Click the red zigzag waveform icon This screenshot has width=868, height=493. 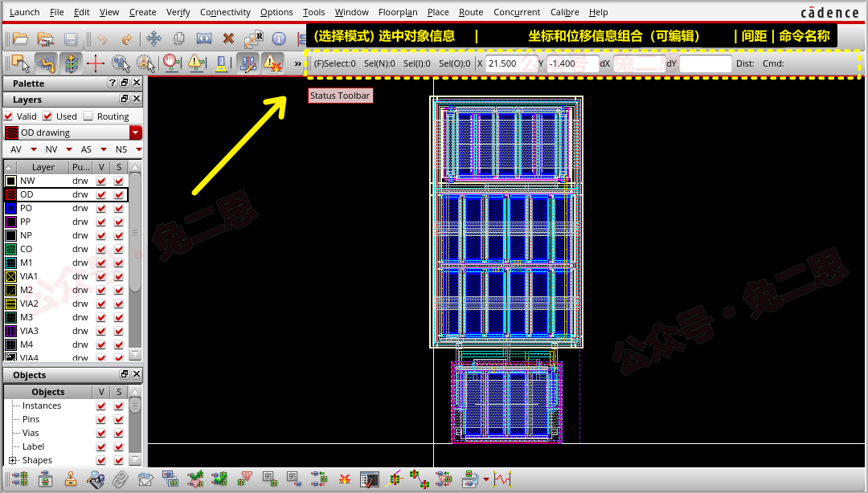click(502, 479)
